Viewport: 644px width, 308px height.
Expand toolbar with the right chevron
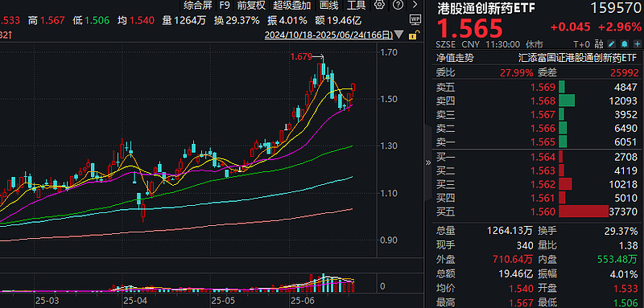[415, 5]
